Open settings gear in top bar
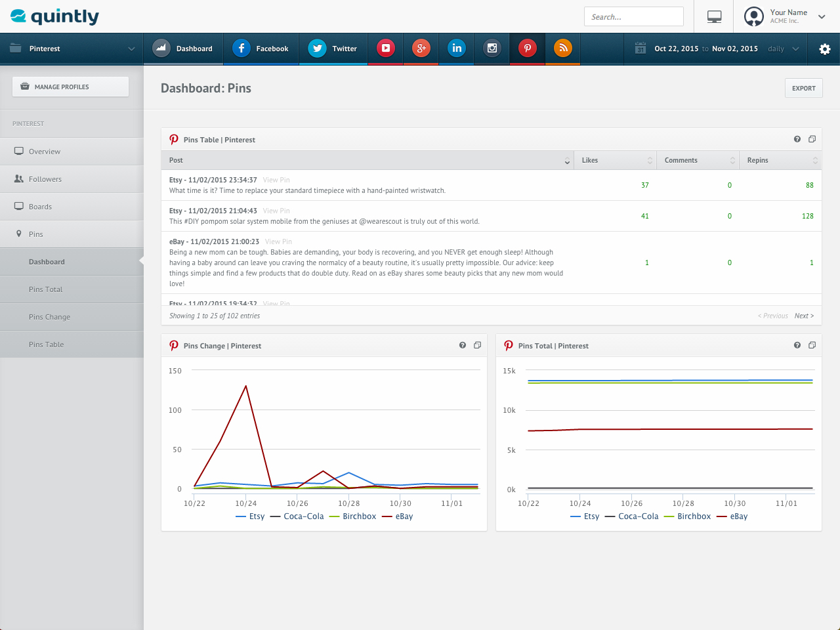 tap(825, 49)
